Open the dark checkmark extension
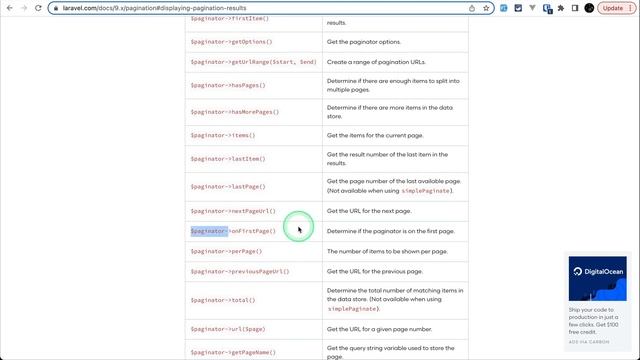 (518, 8)
